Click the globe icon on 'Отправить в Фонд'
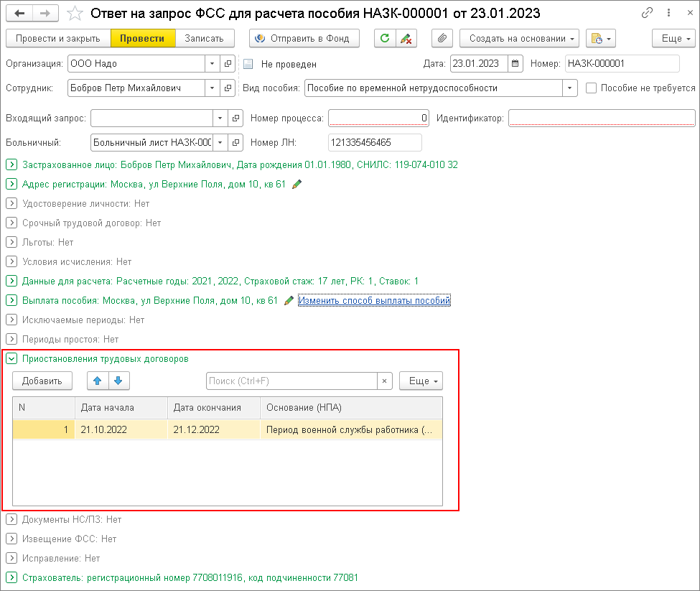The height and width of the screenshot is (591, 700). 260,38
